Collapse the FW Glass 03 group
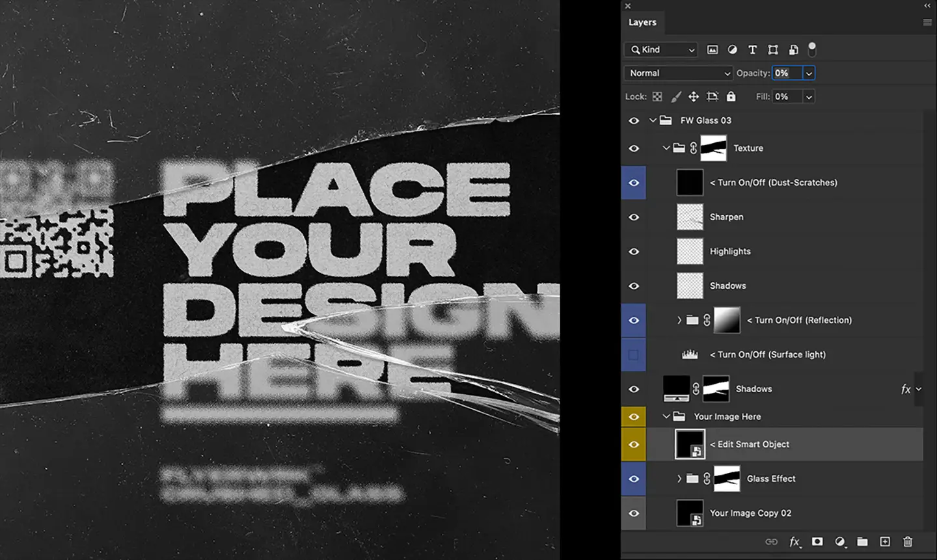This screenshot has width=937, height=560. 653,120
